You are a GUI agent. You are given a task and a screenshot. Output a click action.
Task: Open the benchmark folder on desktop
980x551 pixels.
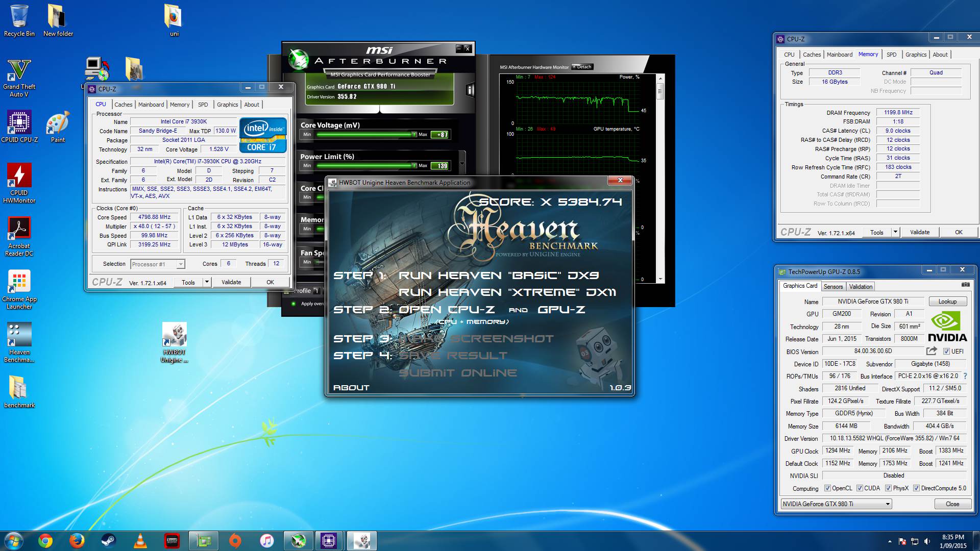pos(19,391)
